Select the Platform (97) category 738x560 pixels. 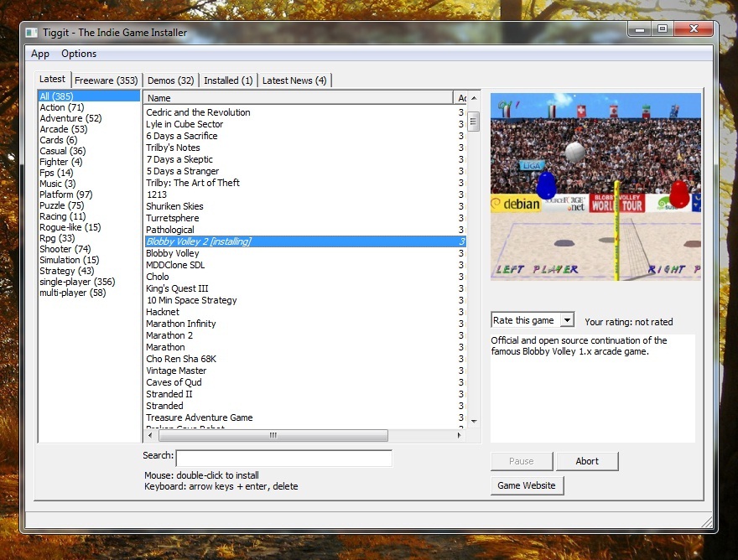pyautogui.click(x=89, y=194)
